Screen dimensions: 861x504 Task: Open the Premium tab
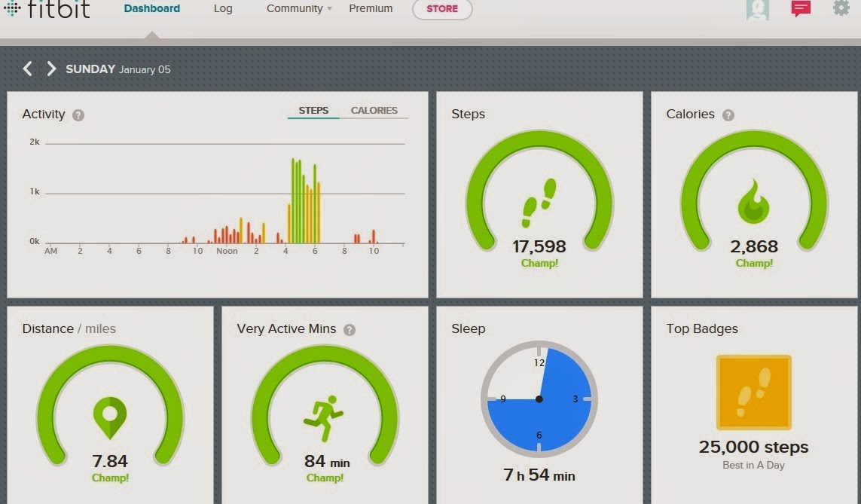pos(371,8)
